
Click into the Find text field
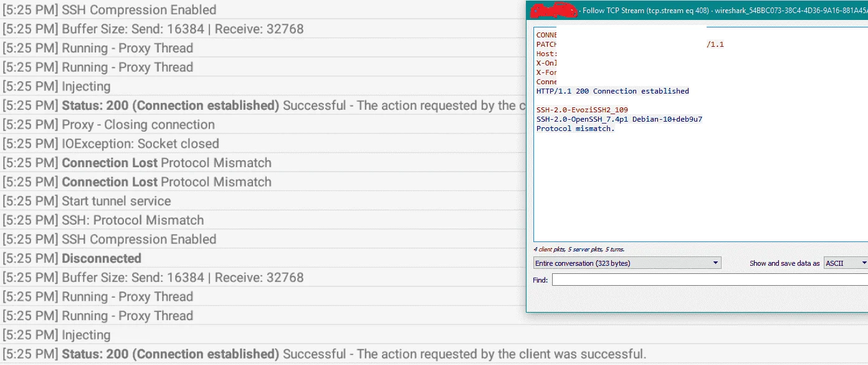pyautogui.click(x=710, y=280)
